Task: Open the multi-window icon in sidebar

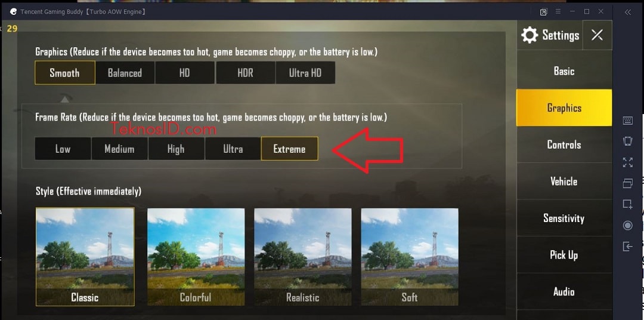Action: [x=627, y=183]
